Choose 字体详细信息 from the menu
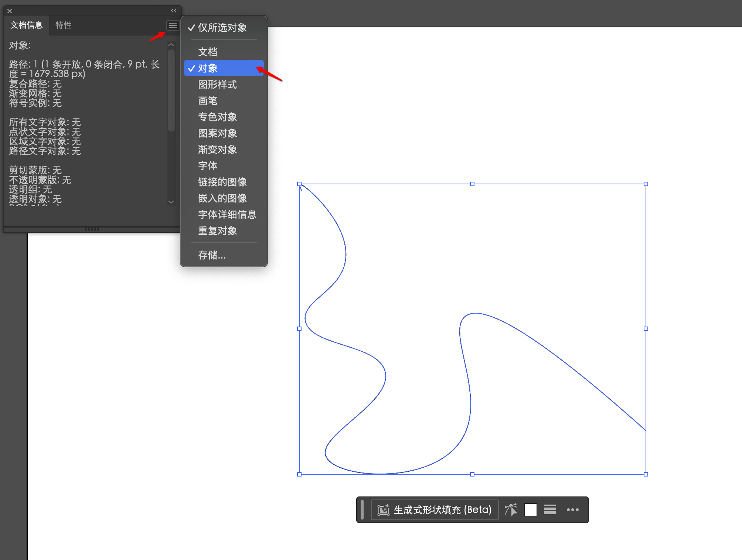742x560 pixels. [x=227, y=215]
